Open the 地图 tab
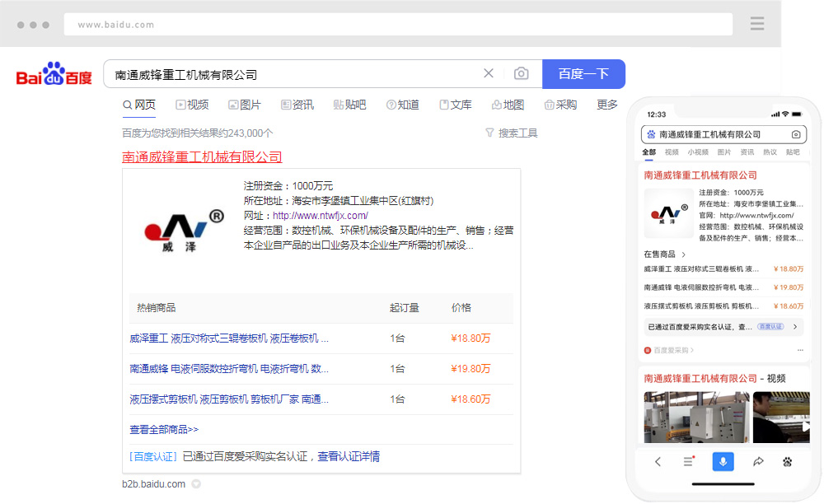 tap(508, 105)
